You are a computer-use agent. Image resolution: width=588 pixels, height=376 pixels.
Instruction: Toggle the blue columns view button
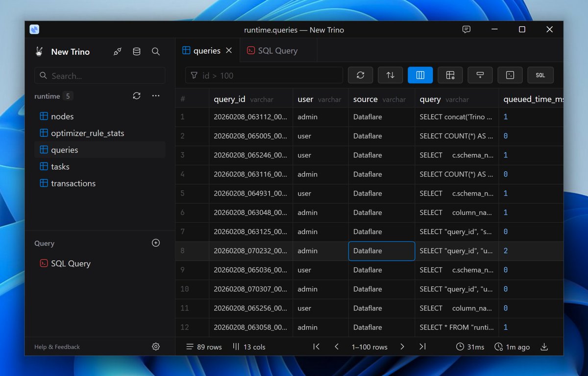(x=420, y=75)
